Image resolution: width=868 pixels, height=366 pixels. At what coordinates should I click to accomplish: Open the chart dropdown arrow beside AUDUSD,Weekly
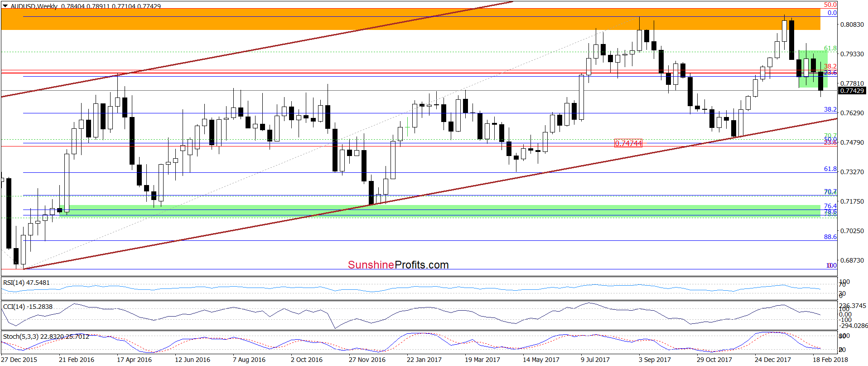coord(5,6)
